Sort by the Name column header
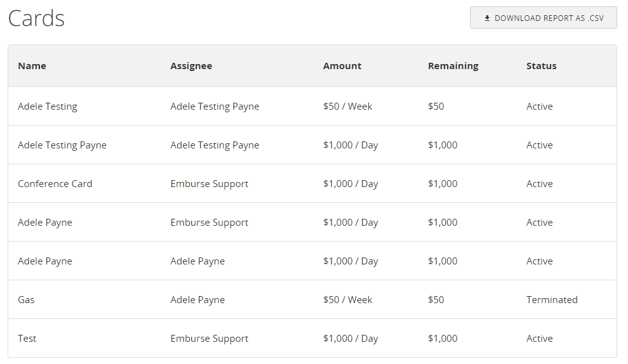Image resolution: width=628 pixels, height=364 pixels. tap(32, 66)
